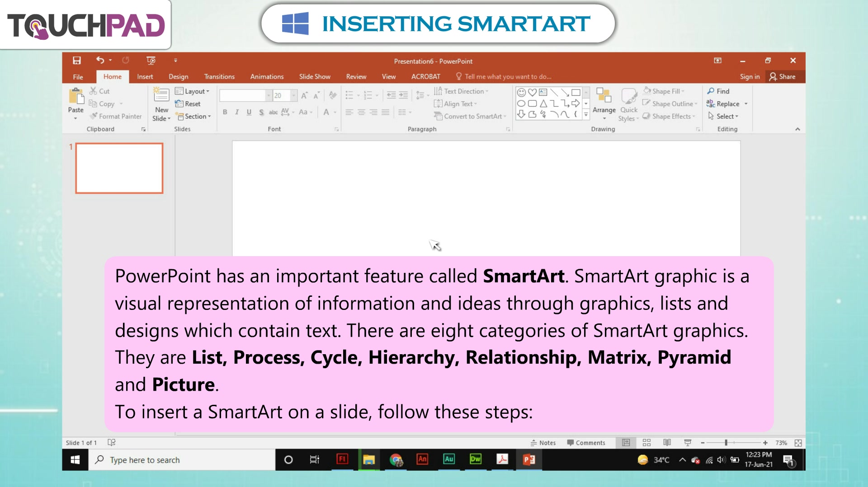Viewport: 868px width, 487px height.
Task: Click Replace button
Action: [723, 104]
